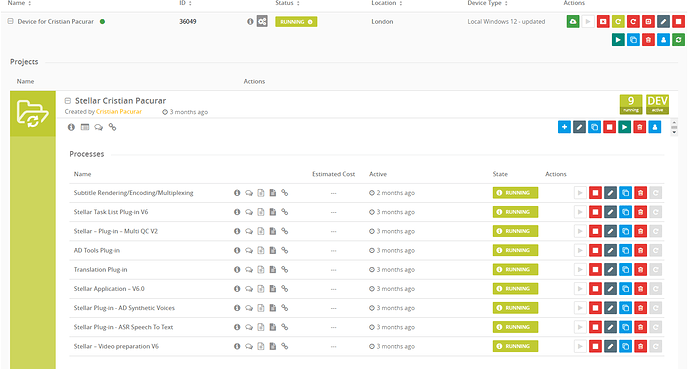Screen dimensions: 690x369
Task: Edit the Stellar Application – V6.0 process
Action: pos(610,289)
